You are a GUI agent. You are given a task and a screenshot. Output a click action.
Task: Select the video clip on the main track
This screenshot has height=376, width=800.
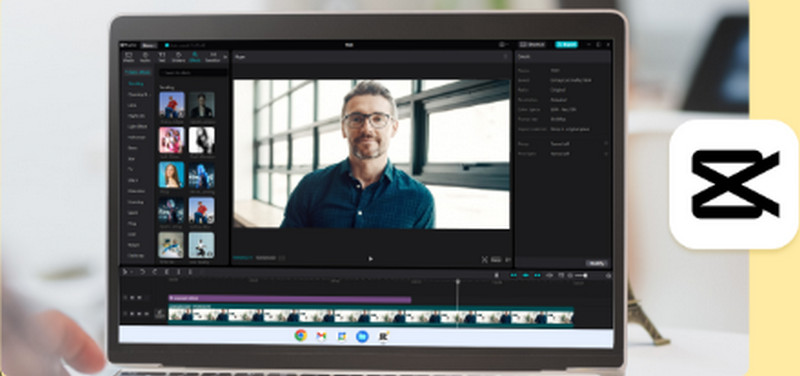[x=371, y=315]
